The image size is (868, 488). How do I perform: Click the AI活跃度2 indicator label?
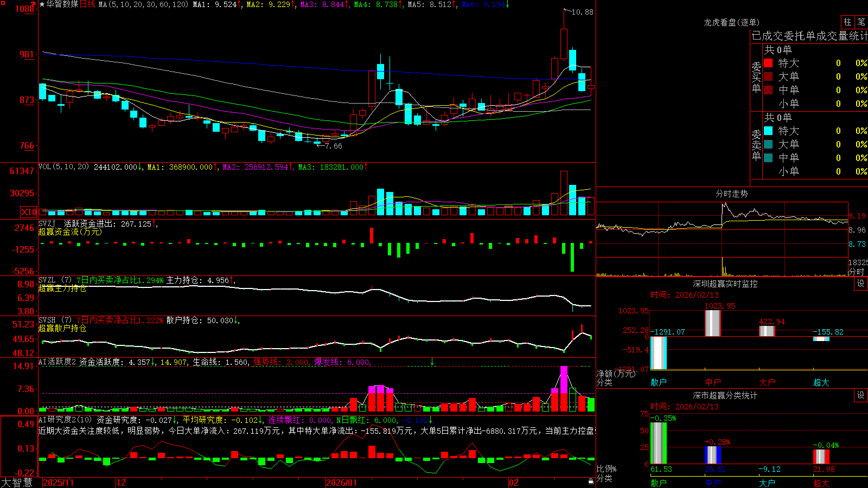pos(58,362)
